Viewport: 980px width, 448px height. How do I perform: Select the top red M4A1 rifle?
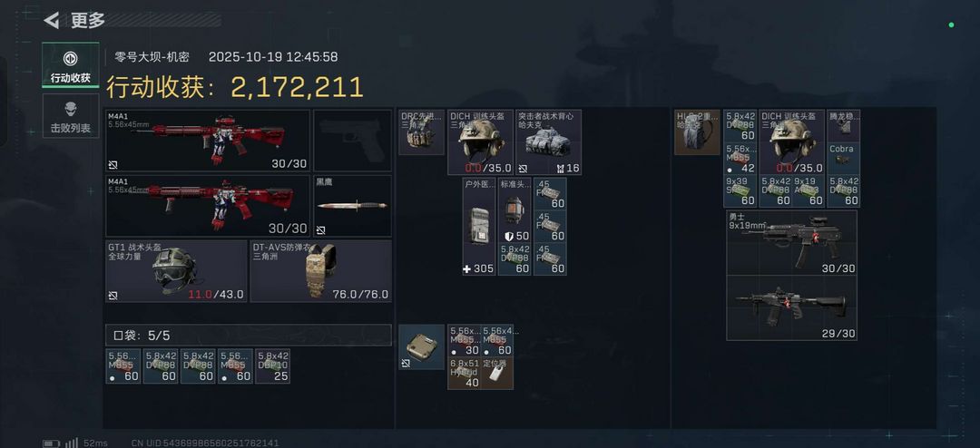[208, 141]
